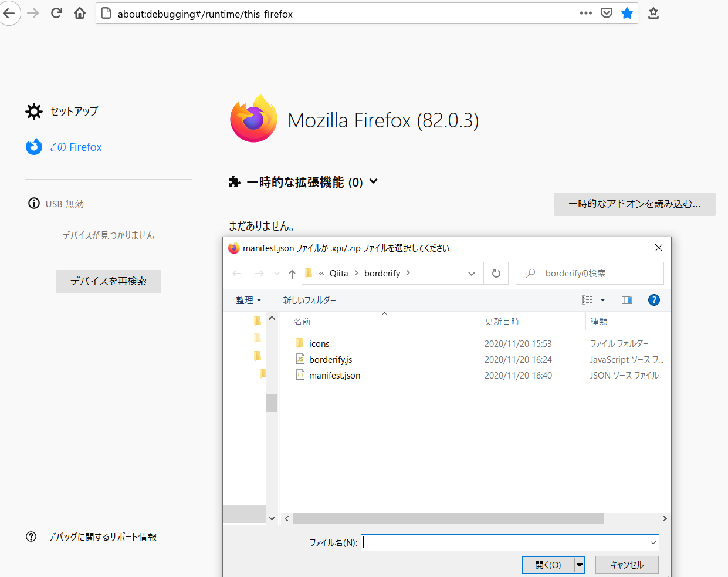Click the Pocket save icon

tap(607, 14)
